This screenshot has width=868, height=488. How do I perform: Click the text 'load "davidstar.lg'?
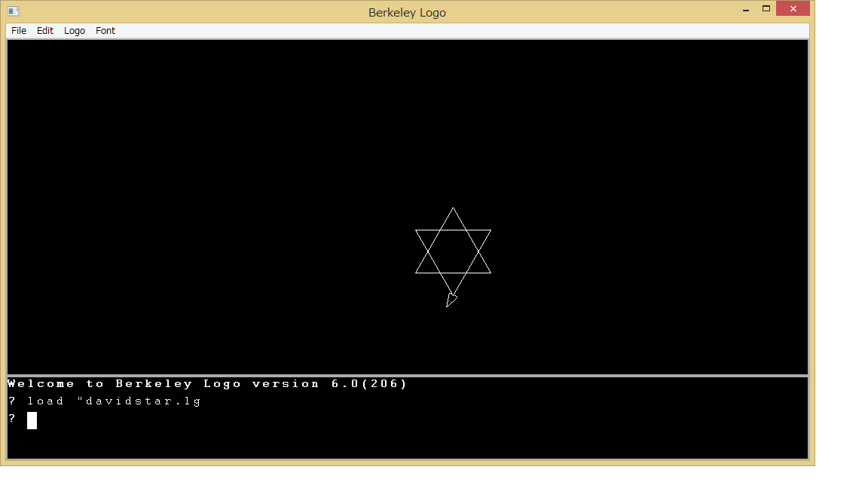114,401
